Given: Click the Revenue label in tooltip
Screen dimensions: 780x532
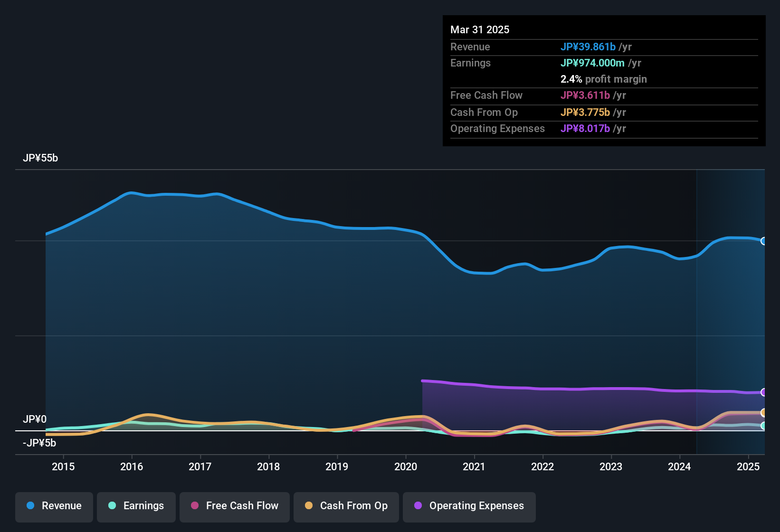Looking at the screenshot, I should 470,47.
